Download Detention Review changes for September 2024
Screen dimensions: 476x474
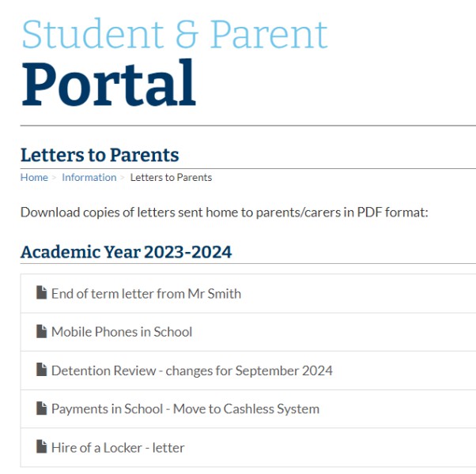[192, 371]
